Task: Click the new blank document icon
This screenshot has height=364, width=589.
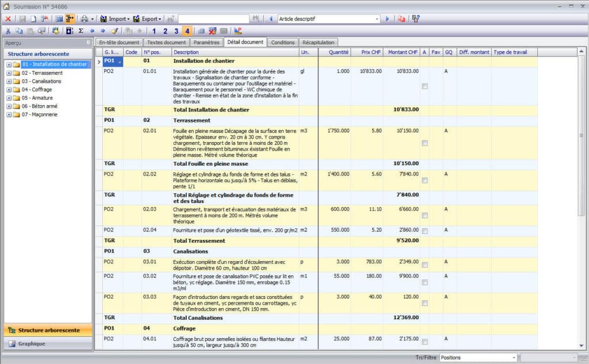Action: click(x=33, y=19)
